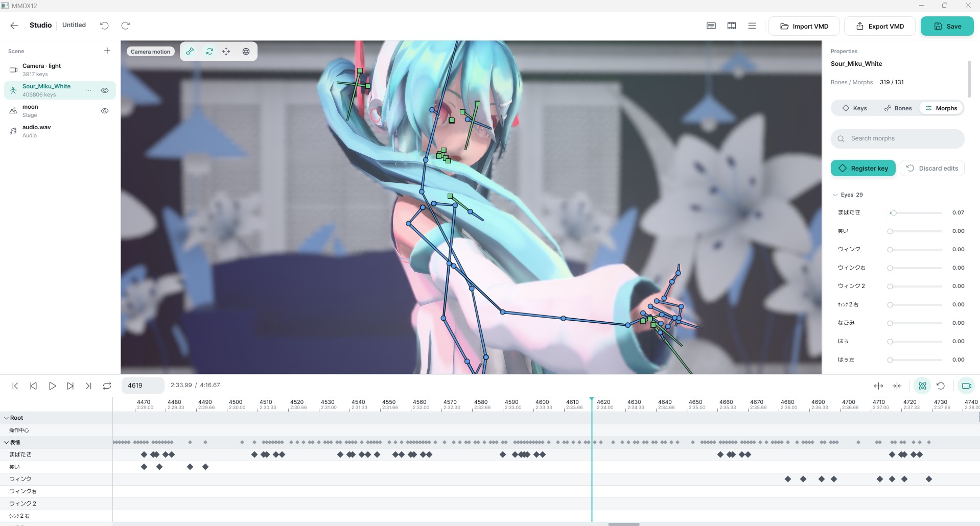Select the rotate tool in viewport toolbar
The height and width of the screenshot is (526, 980).
pyautogui.click(x=209, y=52)
